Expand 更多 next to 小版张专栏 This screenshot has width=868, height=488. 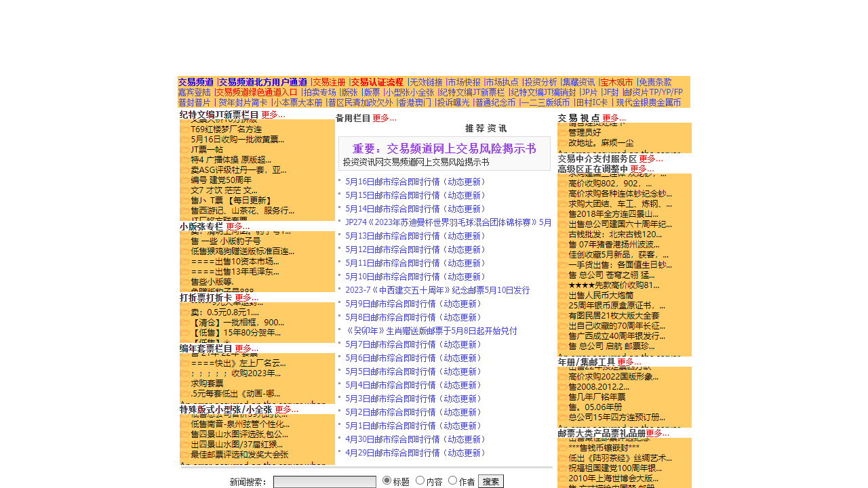point(237,226)
